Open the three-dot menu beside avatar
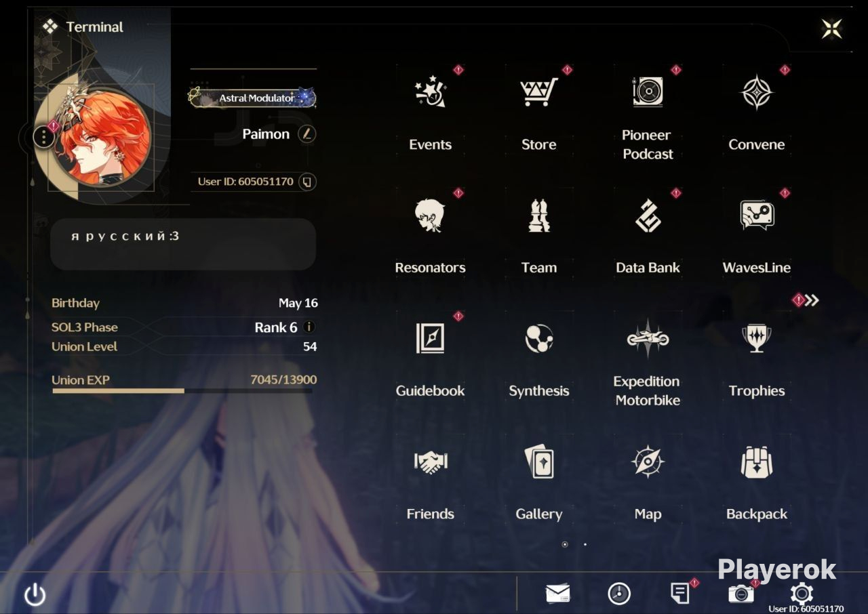 [x=43, y=137]
